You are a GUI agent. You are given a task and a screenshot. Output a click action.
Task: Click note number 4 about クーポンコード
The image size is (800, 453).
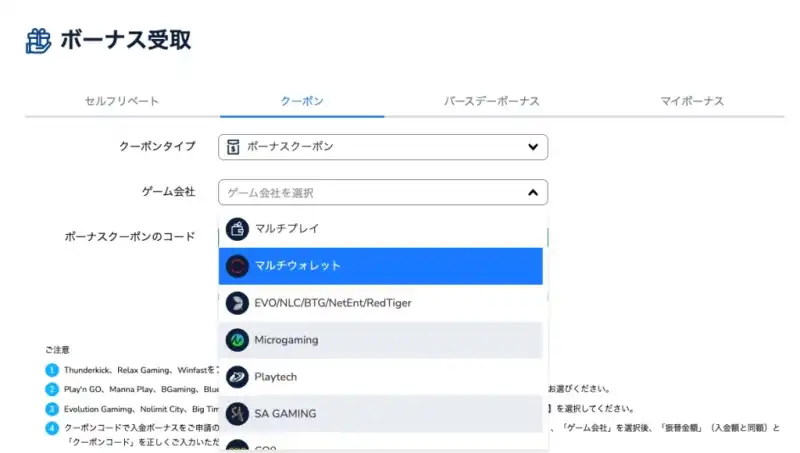click(52, 428)
